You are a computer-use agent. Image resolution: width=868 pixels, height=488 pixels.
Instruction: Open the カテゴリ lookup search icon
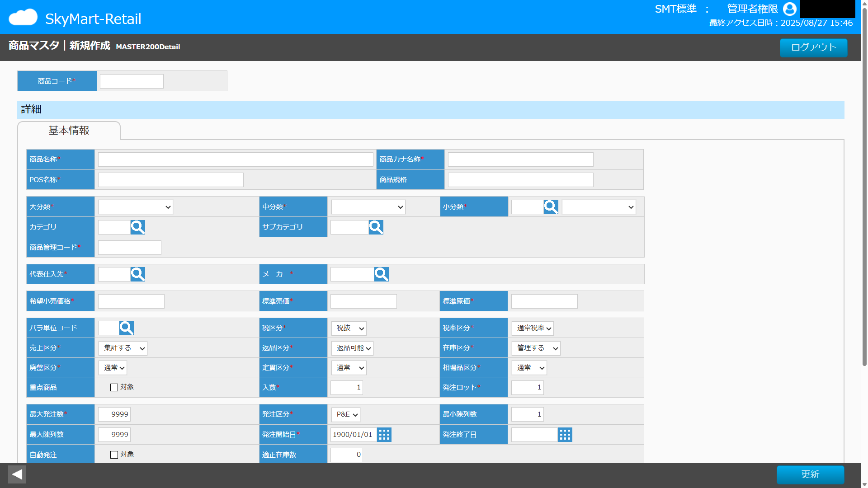(x=137, y=227)
